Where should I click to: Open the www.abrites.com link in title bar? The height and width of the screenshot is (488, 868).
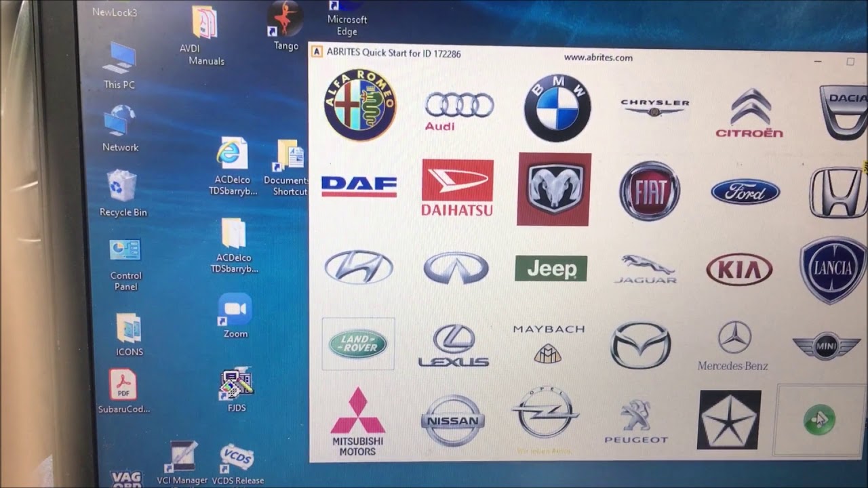coord(598,58)
